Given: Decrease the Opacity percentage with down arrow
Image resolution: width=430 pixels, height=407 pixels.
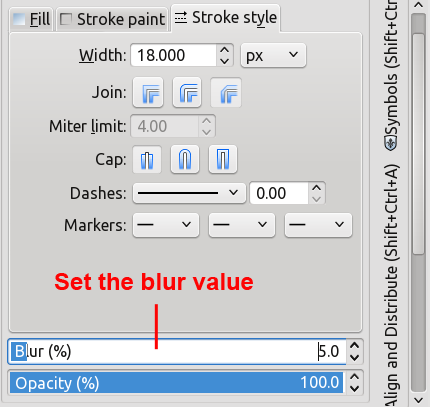Looking at the screenshot, I should pyautogui.click(x=354, y=389).
